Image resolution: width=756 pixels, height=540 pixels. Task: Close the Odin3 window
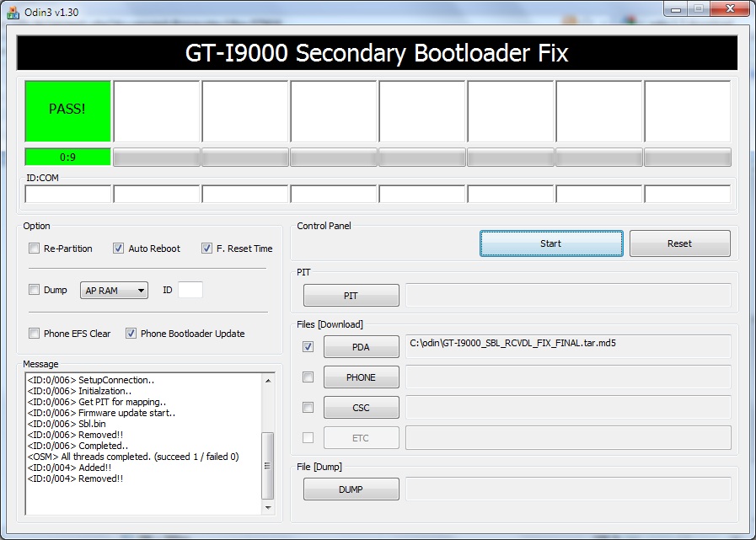(730, 9)
